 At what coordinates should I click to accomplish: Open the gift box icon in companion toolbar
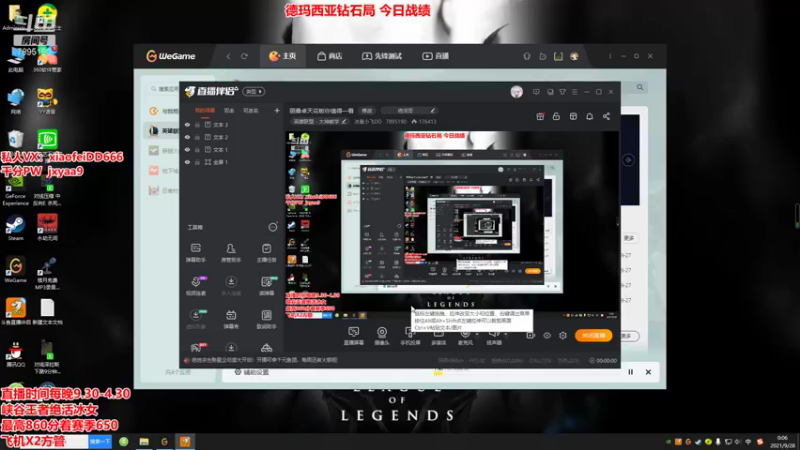click(540, 116)
